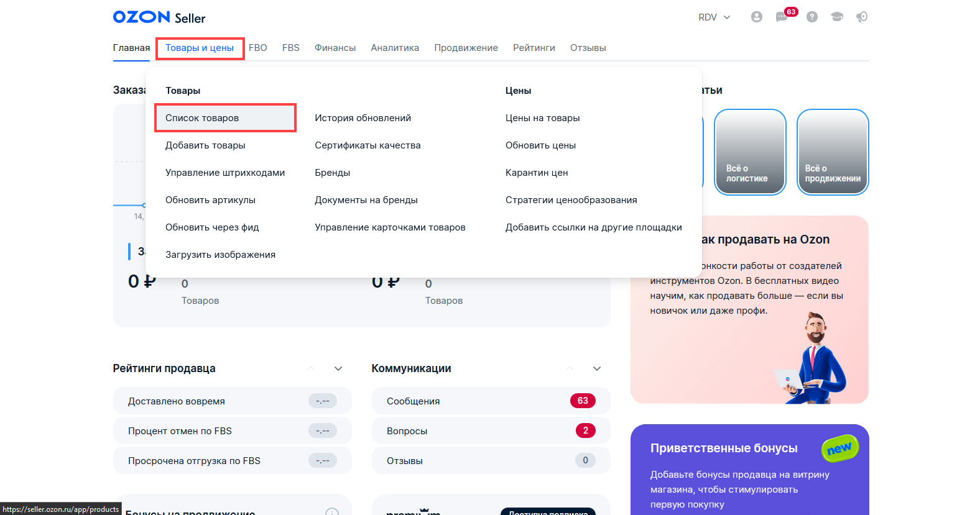Open Просрочена отгрузка по FBS row
980x515 pixels.
point(233,460)
